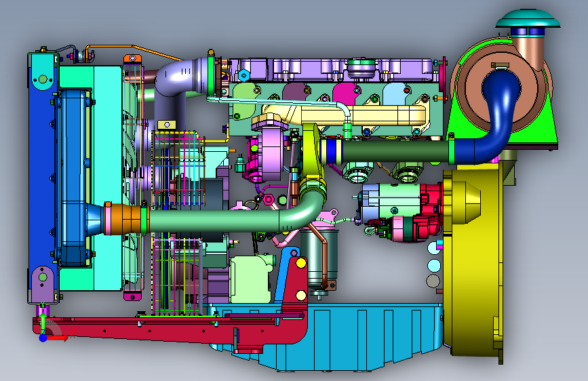The image size is (588, 381).
Task: Click the red X axis arrow of triad
Action: coord(58,338)
